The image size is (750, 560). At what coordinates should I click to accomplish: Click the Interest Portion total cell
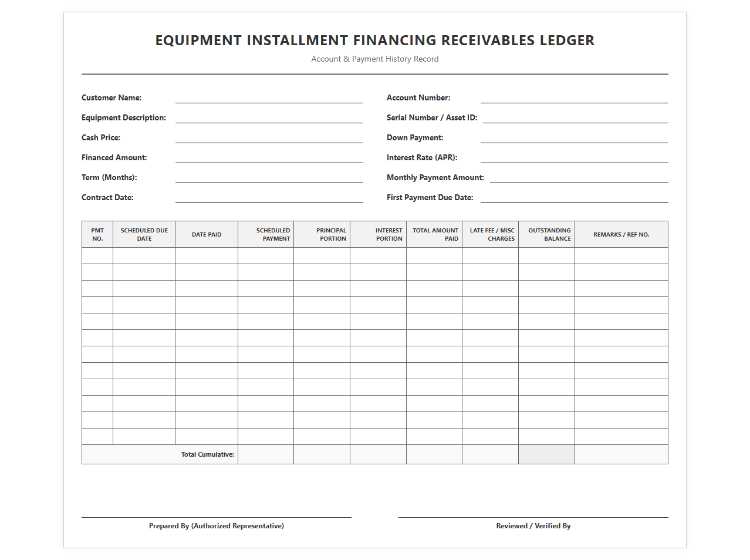(x=379, y=454)
